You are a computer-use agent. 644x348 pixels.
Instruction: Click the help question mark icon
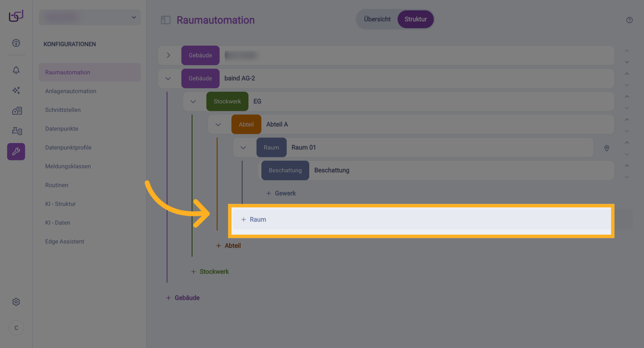point(629,20)
